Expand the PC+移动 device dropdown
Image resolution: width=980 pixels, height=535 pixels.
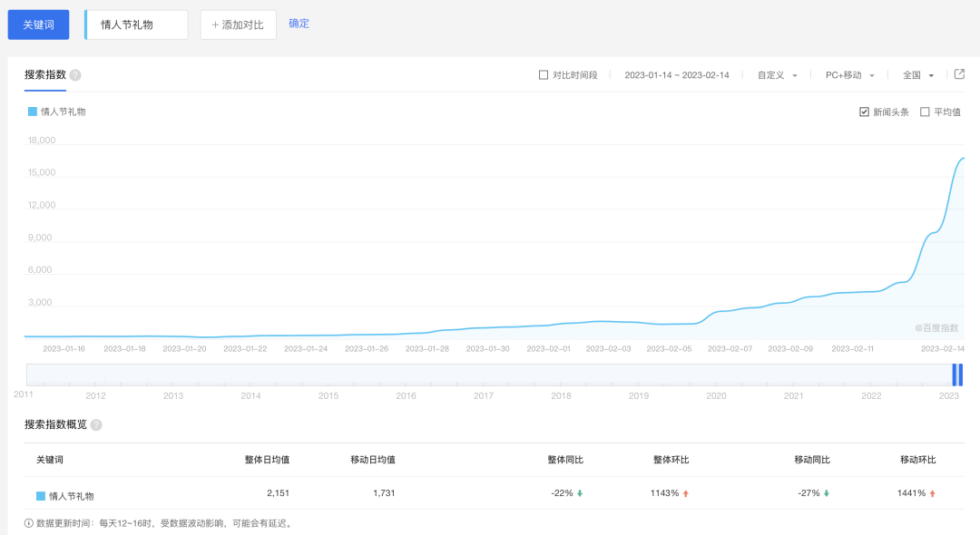click(850, 75)
